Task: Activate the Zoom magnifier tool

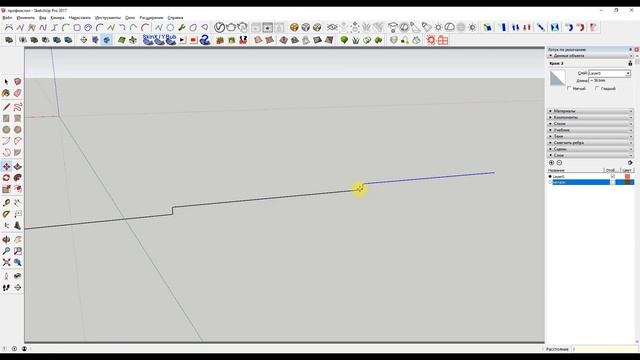Action: [x=6, y=251]
